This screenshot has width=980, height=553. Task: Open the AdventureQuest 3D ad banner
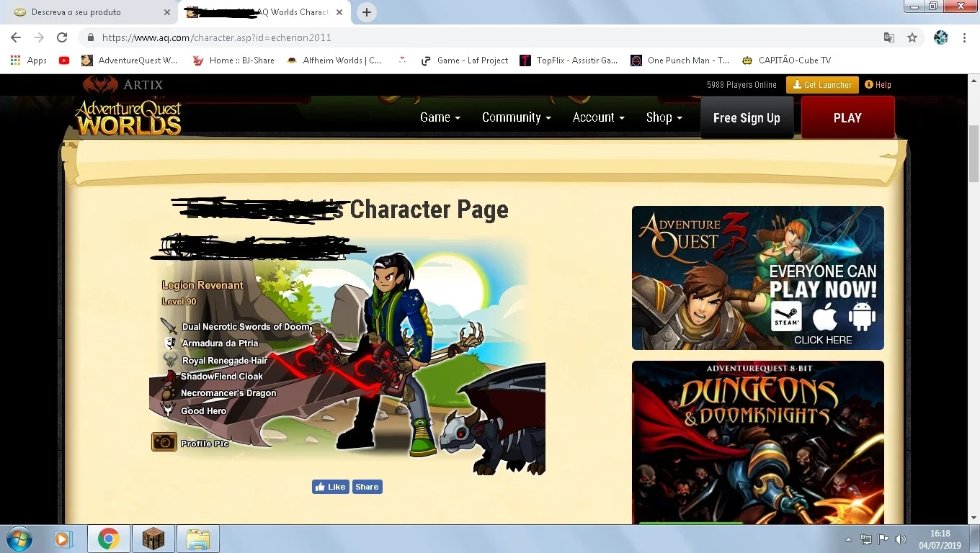click(x=758, y=278)
